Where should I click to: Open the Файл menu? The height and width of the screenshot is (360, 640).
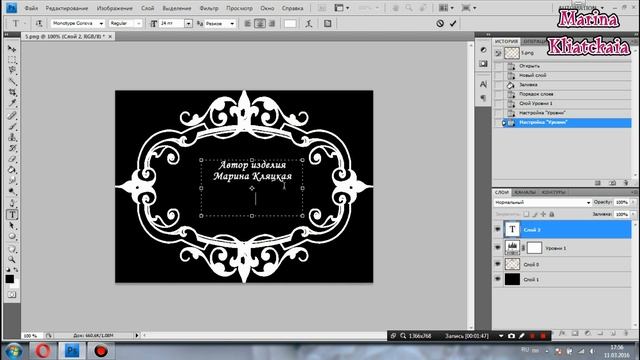click(x=31, y=8)
